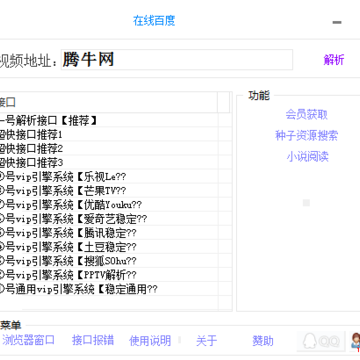Viewport: 360px width, 360px height.
Task: Click the purple 解析 button
Action: tap(334, 60)
